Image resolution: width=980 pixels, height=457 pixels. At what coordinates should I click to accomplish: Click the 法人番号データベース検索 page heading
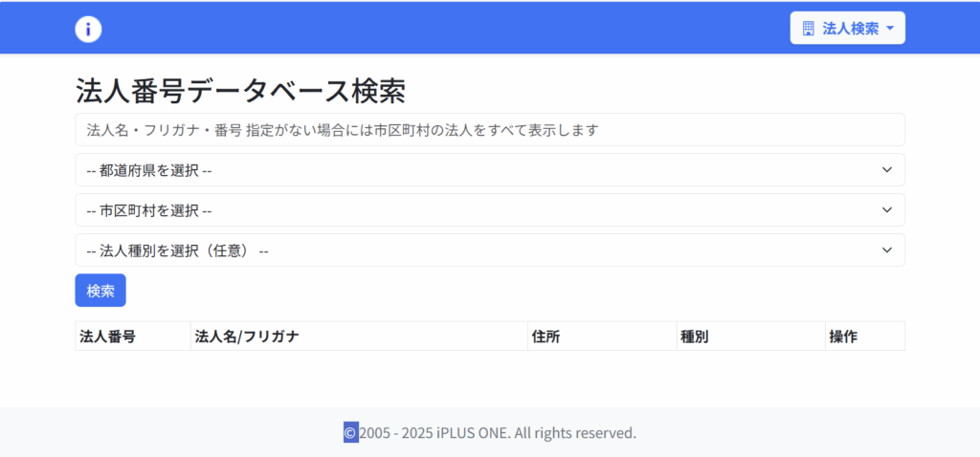click(240, 92)
